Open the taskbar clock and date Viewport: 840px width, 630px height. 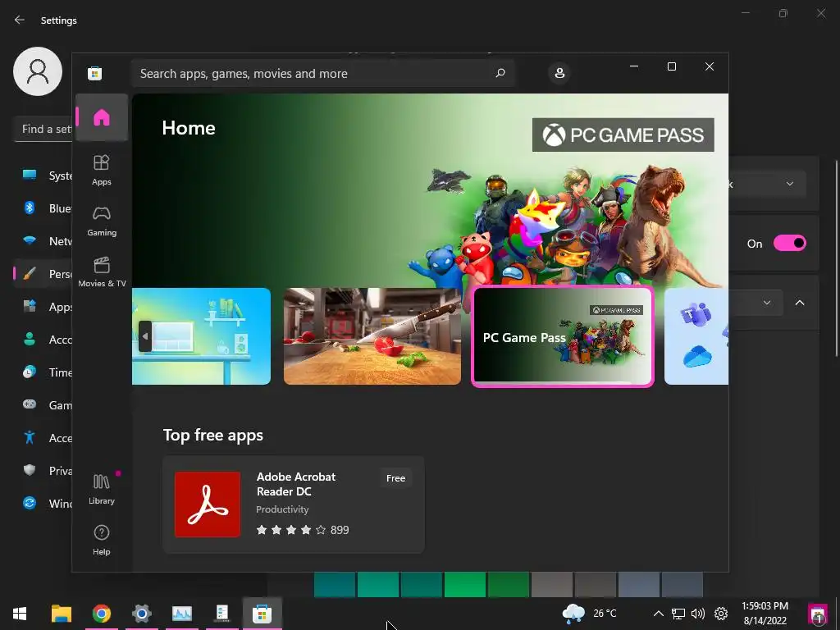click(x=765, y=614)
